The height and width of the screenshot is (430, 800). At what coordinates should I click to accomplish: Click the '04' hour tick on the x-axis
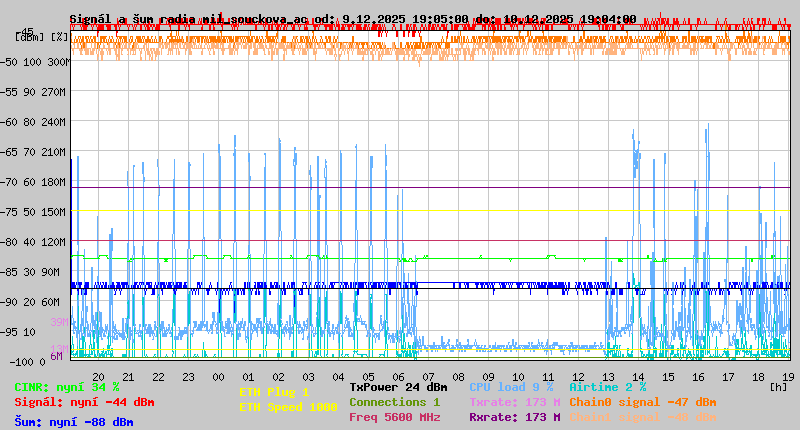pos(339,377)
